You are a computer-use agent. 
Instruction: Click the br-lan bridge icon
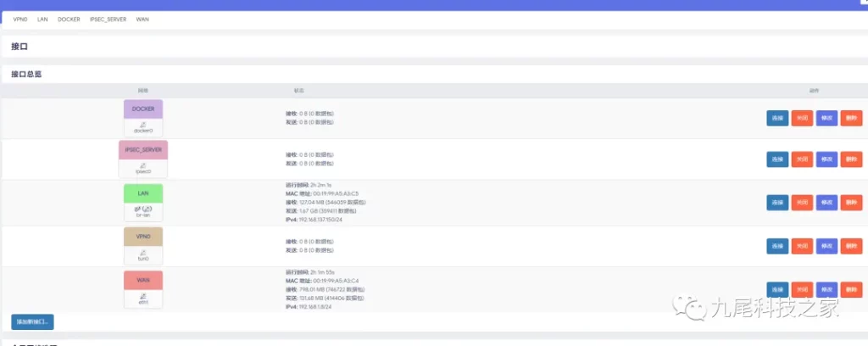[142, 208]
